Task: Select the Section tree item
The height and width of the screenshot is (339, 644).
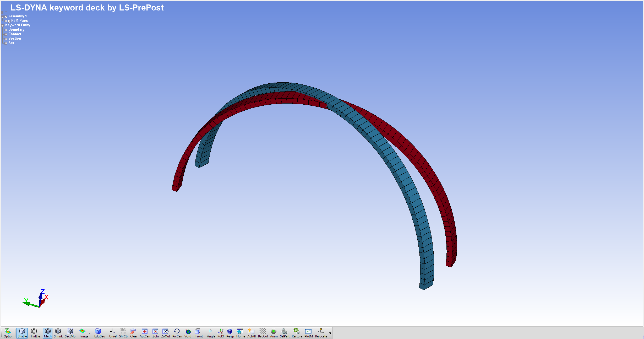Action: [x=14, y=39]
